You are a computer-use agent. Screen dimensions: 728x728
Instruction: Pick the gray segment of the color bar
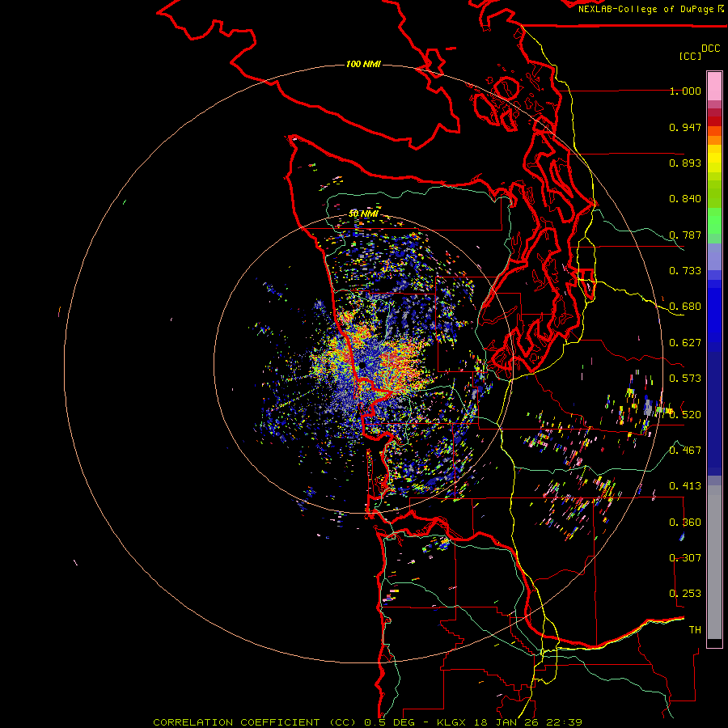(x=714, y=562)
